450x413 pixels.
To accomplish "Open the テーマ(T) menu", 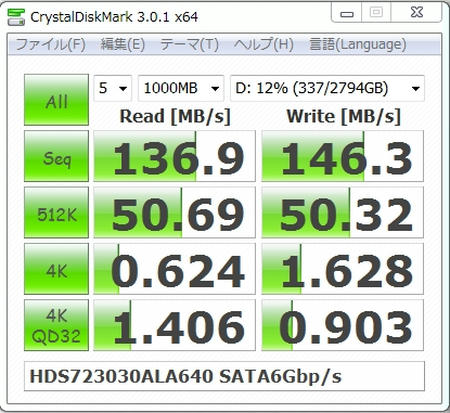I will [x=189, y=44].
